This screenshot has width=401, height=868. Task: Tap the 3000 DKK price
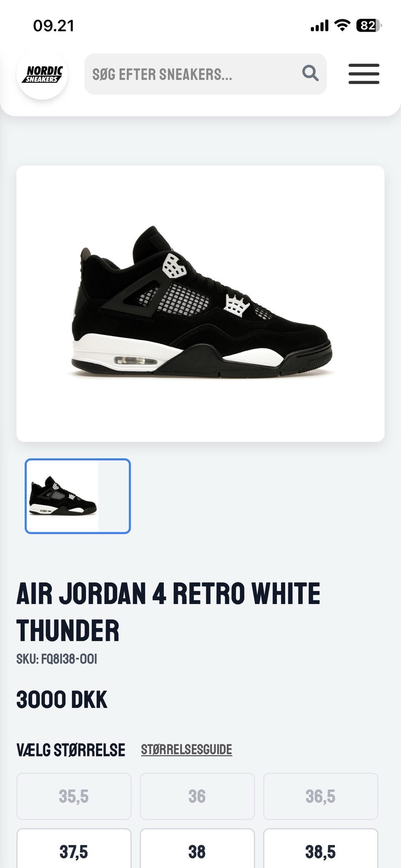tap(62, 700)
